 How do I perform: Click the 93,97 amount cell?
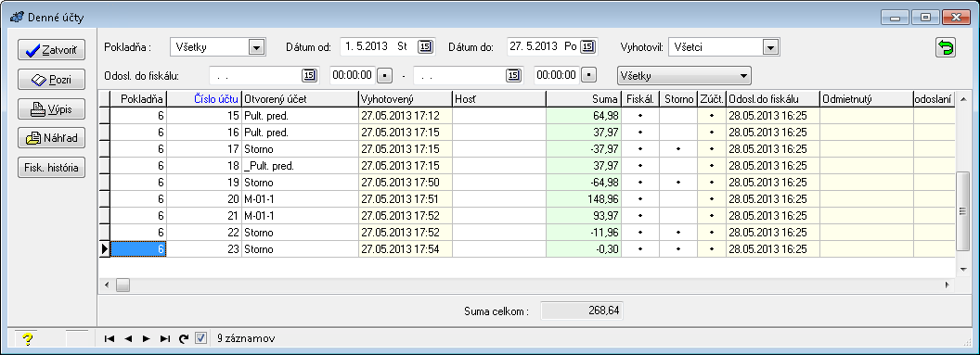584,216
